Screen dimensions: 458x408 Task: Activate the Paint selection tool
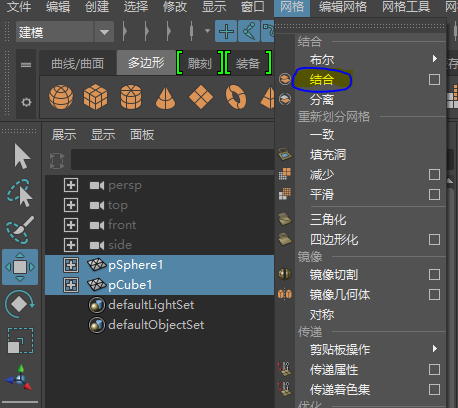point(20,230)
